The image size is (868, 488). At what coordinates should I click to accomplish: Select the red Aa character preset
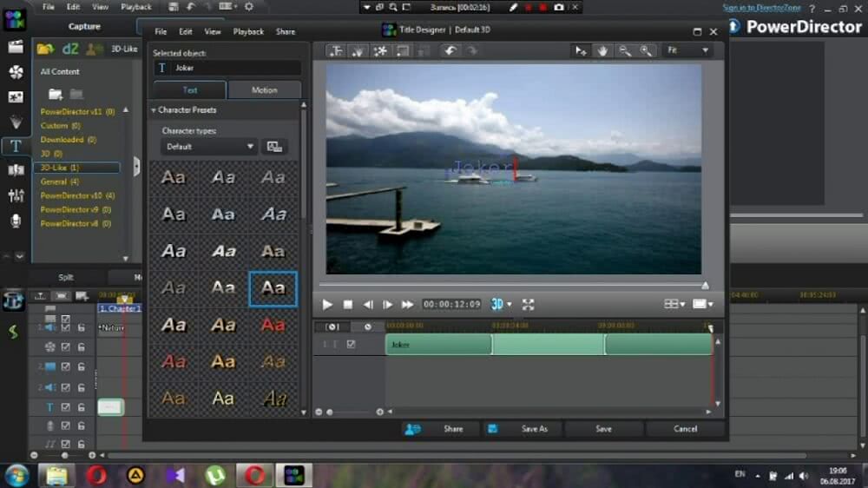(x=273, y=325)
